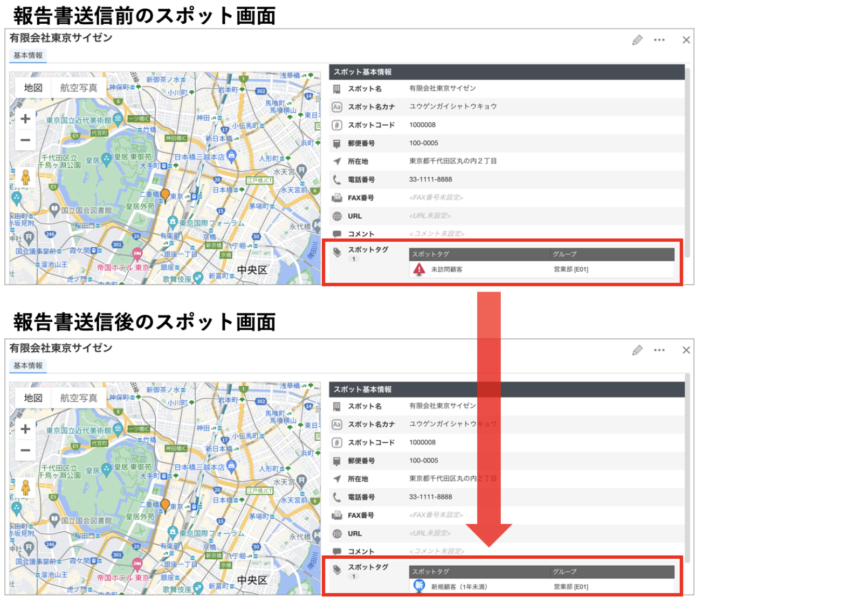This screenshot has width=868, height=597.
Task: Select the 基本情報 tab in the after-sending screen
Action: pos(28,366)
